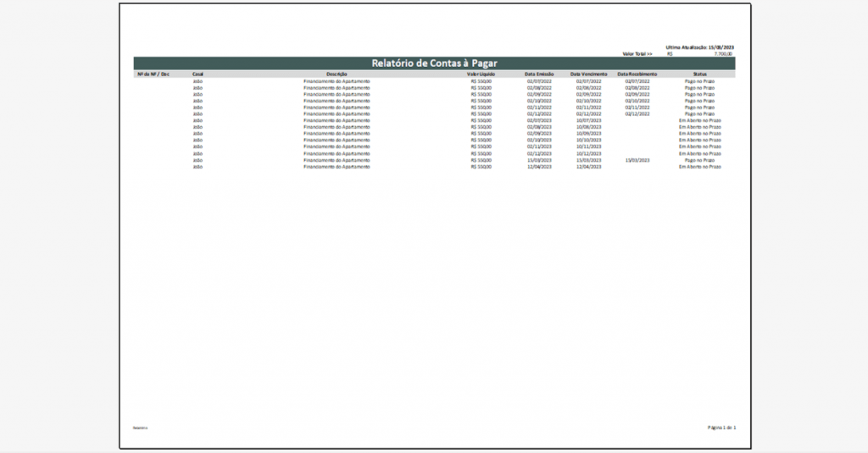Click the 7.700,00 total value

pos(723,54)
